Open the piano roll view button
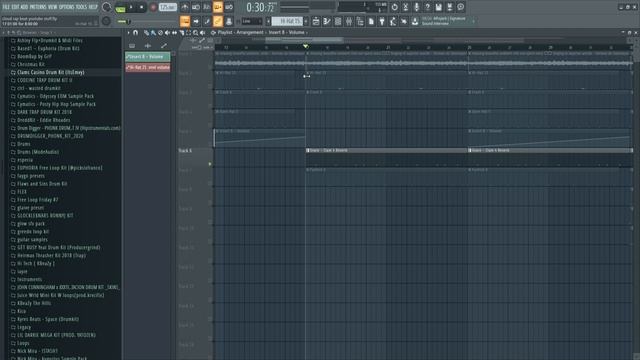The image size is (640, 360). (327, 21)
